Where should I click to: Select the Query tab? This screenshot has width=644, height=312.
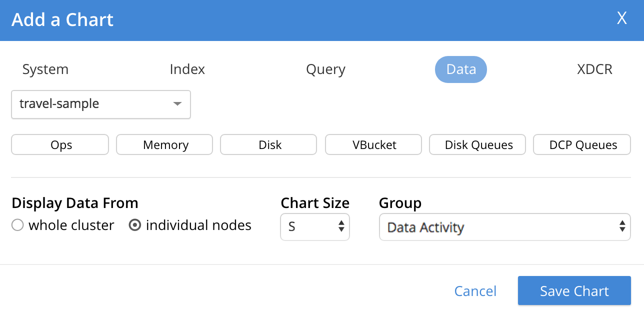point(325,69)
